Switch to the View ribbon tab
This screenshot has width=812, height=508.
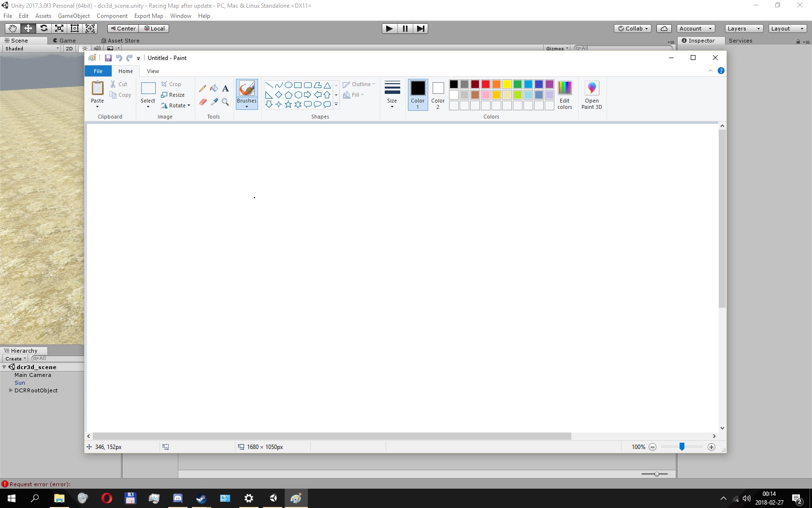coord(153,71)
